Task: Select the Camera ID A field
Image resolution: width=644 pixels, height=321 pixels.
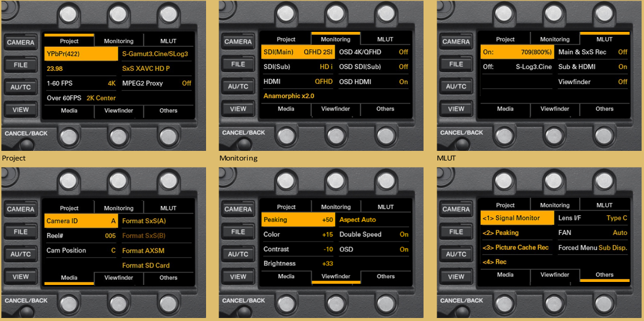Action: (x=81, y=221)
